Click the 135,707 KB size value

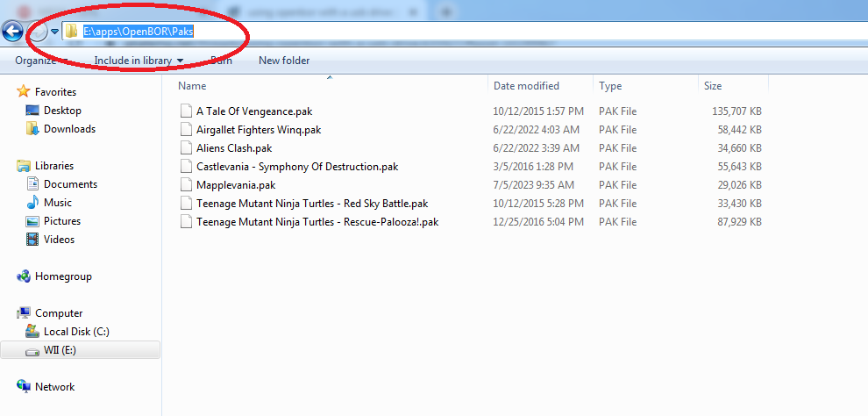tap(736, 111)
